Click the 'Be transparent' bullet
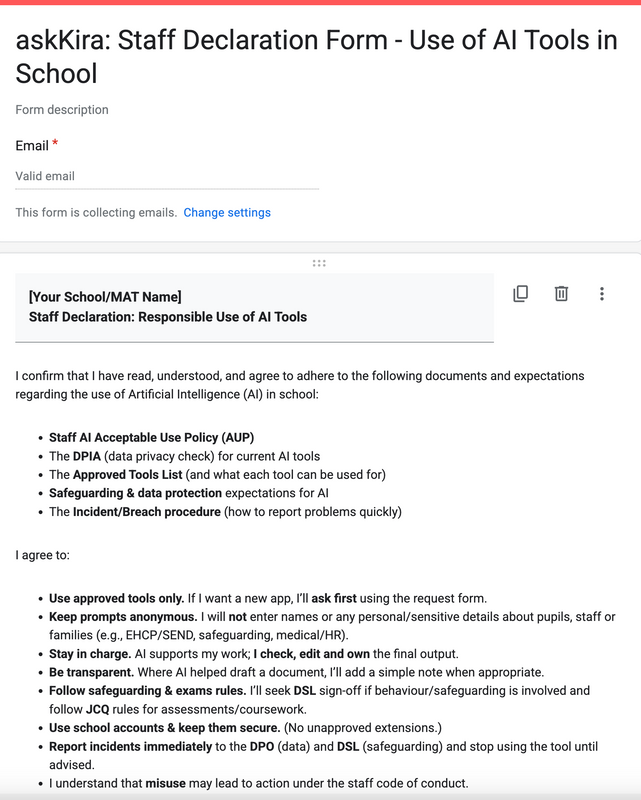The height and width of the screenshot is (800, 641). pos(296,672)
